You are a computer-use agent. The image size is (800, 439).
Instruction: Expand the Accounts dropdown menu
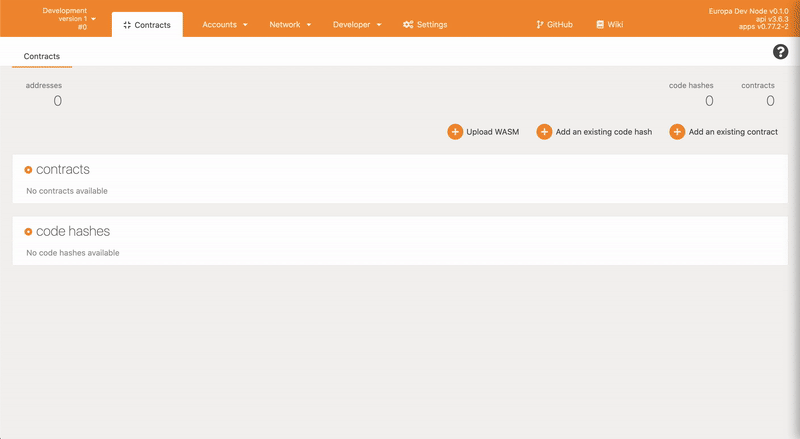click(225, 24)
